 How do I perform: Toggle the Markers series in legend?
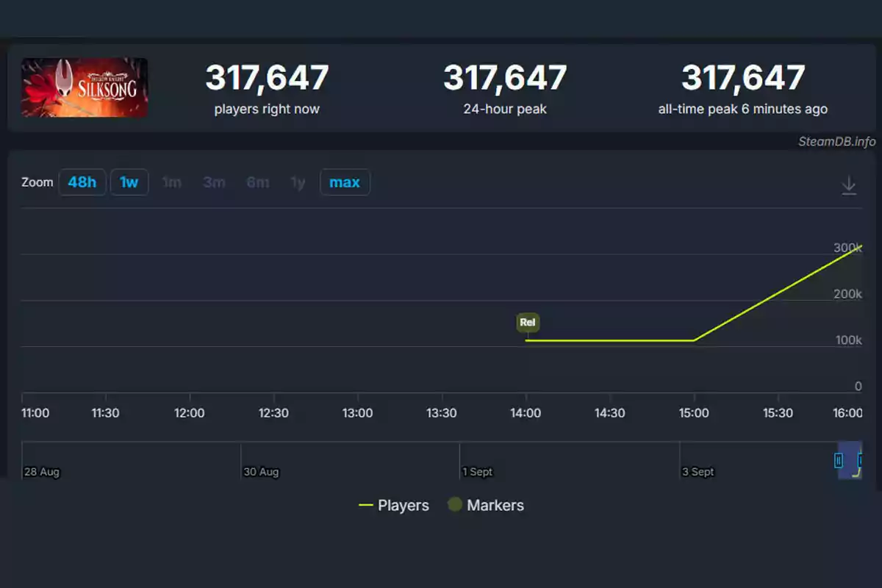(x=486, y=505)
